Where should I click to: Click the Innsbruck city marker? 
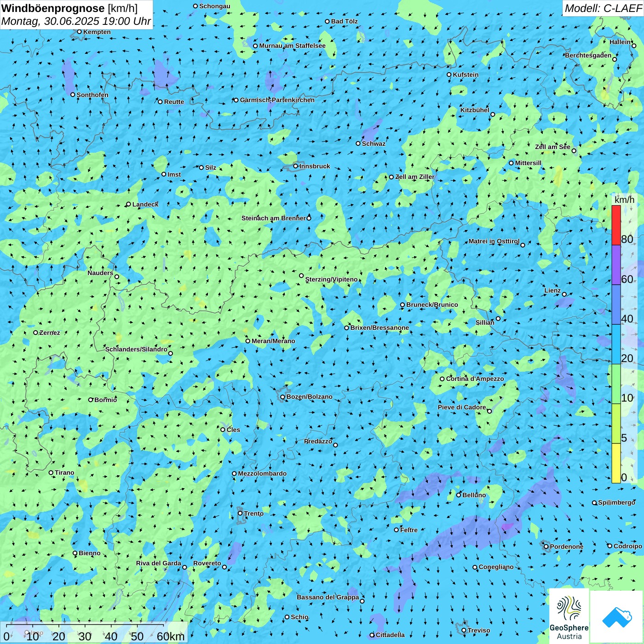click(x=296, y=166)
